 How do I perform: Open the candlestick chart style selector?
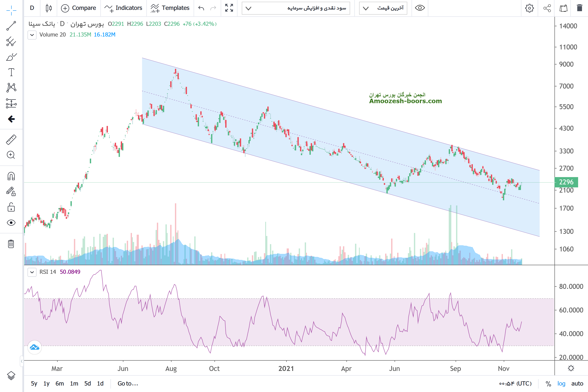[49, 8]
